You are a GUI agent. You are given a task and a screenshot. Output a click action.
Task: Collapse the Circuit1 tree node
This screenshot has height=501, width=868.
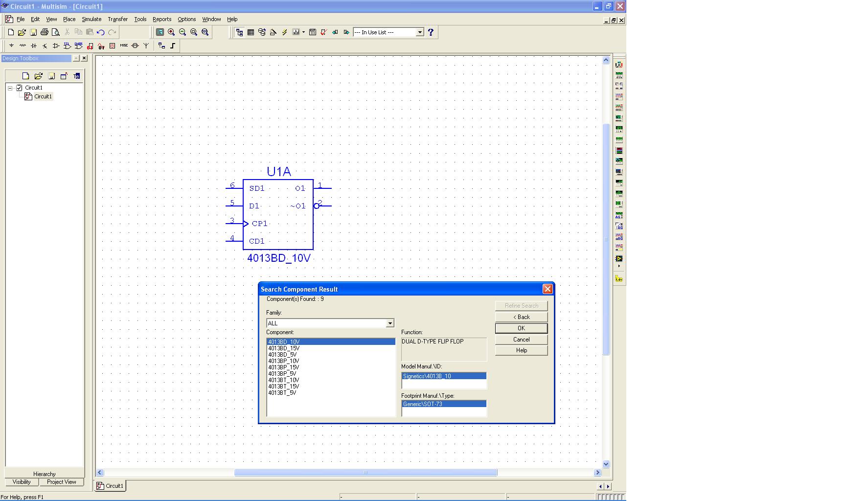(10, 88)
